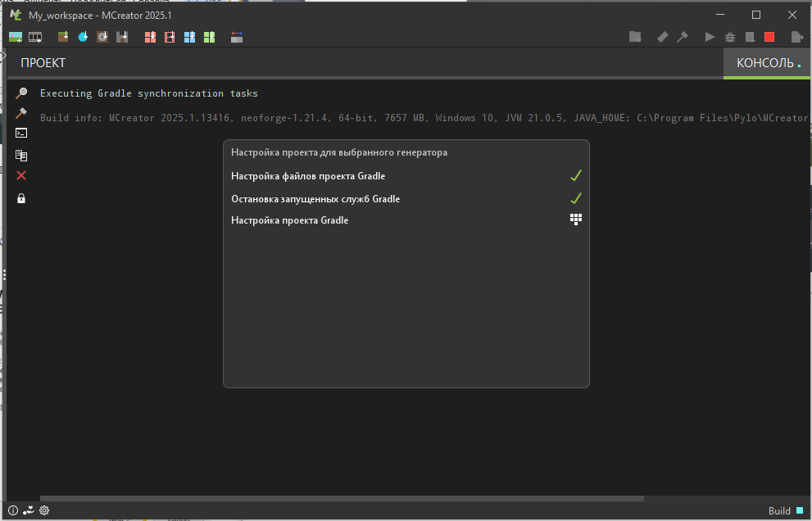Click the red-blue double-arrow toolbar icon
This screenshot has height=521, width=812.
pyautogui.click(x=237, y=37)
